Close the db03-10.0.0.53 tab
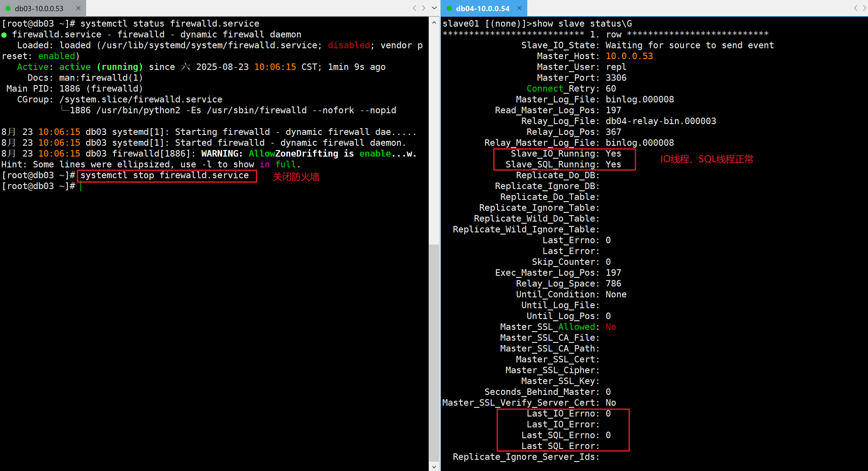868x471 pixels. pyautogui.click(x=78, y=8)
